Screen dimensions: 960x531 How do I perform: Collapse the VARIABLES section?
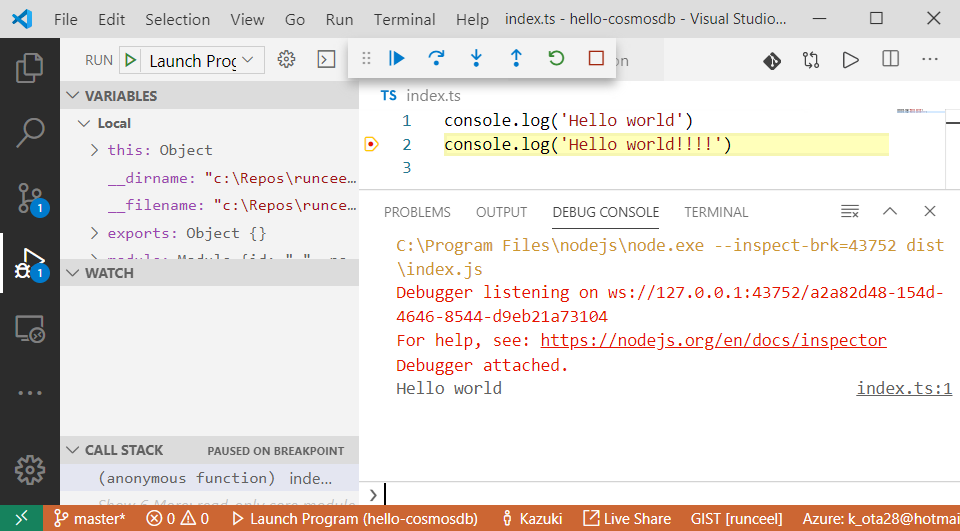point(209,96)
